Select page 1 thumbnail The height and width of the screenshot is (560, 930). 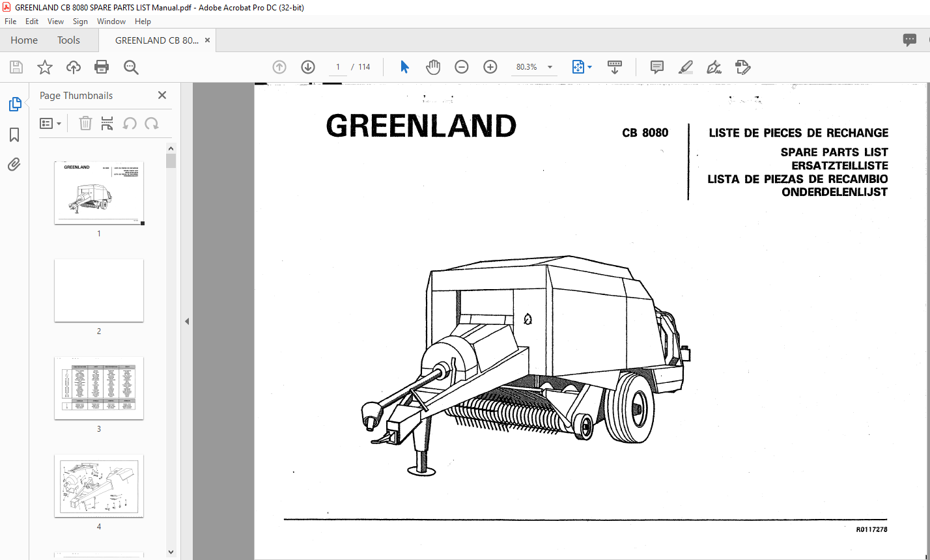pos(99,193)
